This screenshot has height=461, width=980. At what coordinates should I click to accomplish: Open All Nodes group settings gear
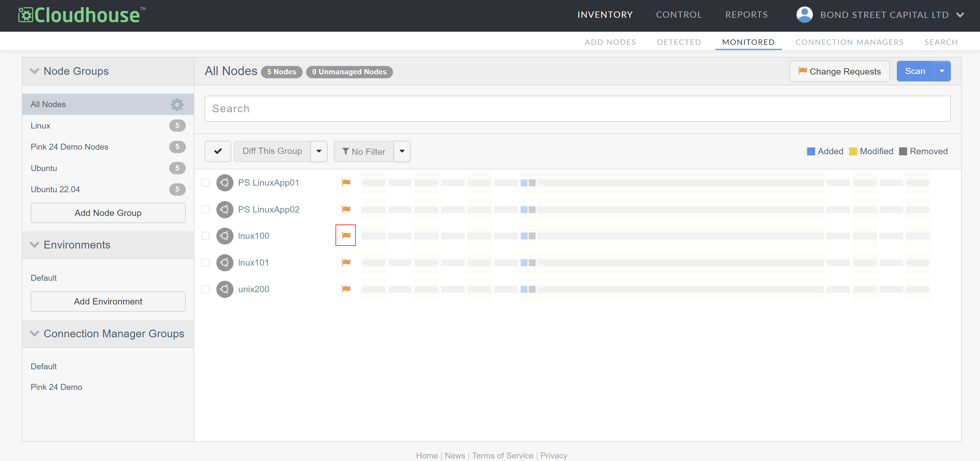[177, 104]
